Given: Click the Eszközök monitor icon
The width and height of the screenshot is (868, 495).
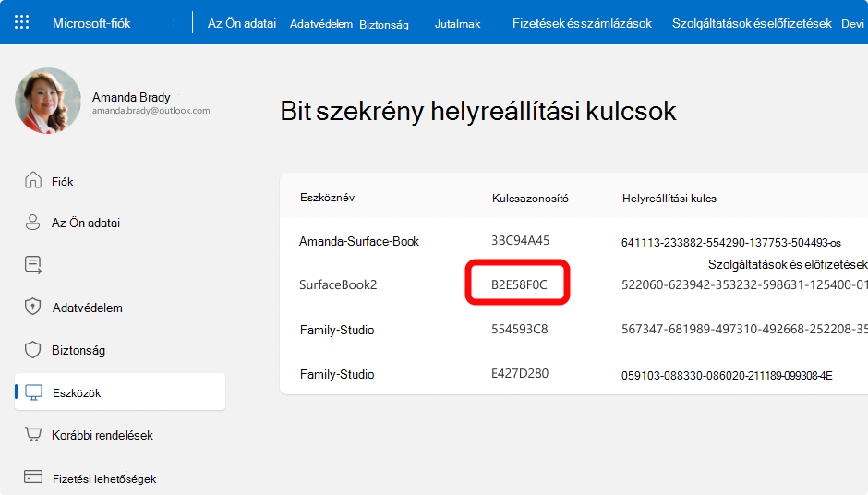Looking at the screenshot, I should 34,392.
